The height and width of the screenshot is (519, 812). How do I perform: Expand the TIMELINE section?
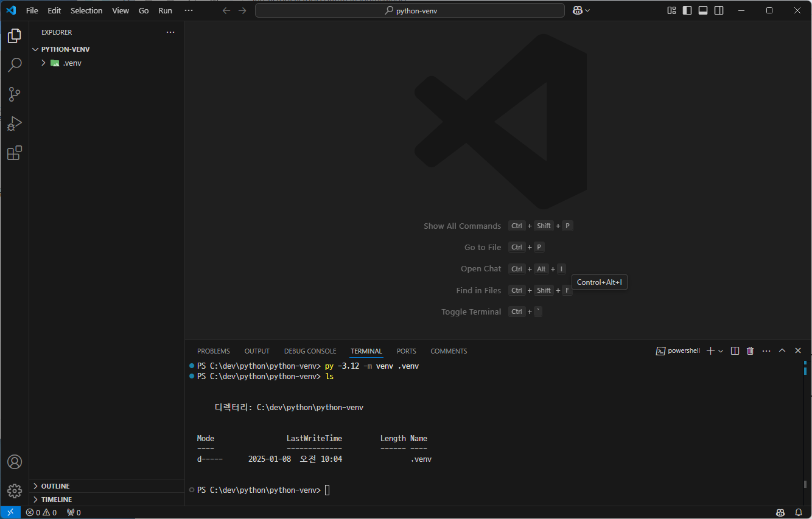click(56, 500)
